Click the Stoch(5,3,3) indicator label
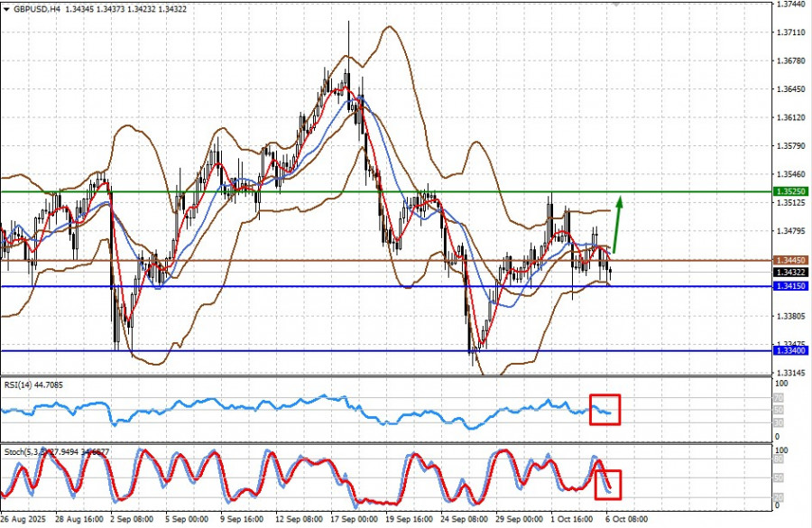812x528 pixels. (x=57, y=452)
